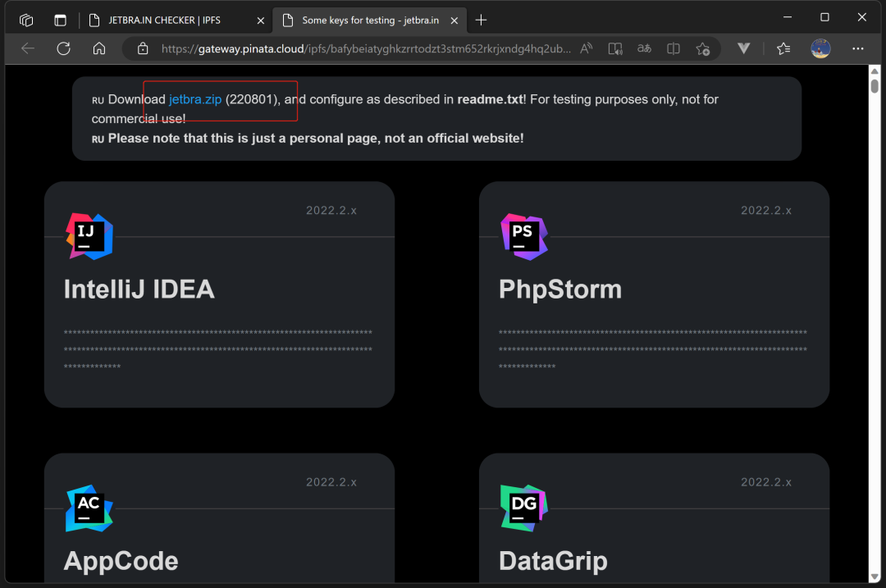
Task: Click the page scrollbar thumb
Action: click(875, 86)
